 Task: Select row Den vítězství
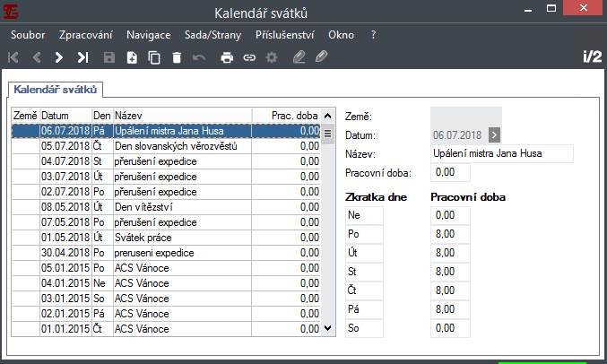tap(166, 207)
